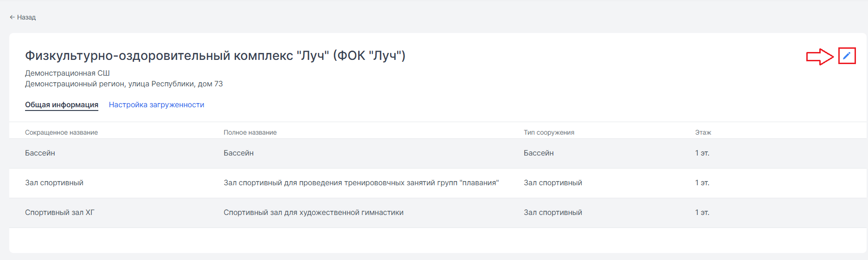Switch to the Общая информация tab
This screenshot has height=260, width=868.
62,105
